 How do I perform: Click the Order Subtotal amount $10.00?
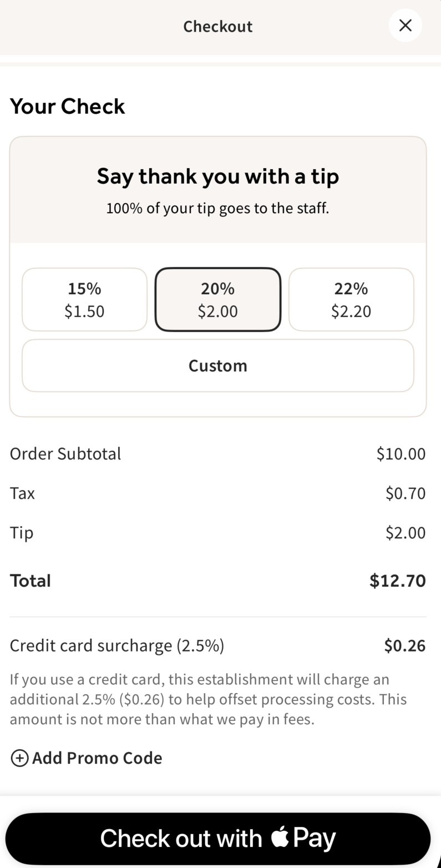point(401,454)
